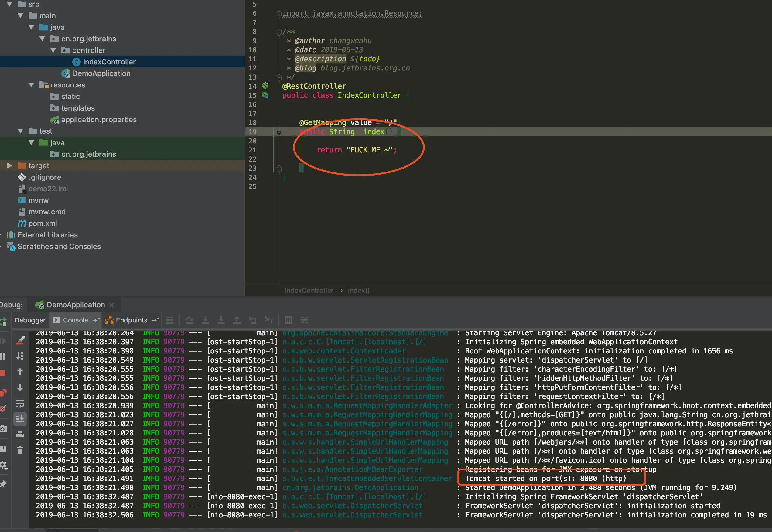This screenshot has width=772, height=532.
Task: Click Up the Stack Trace arrow
Action: click(x=20, y=372)
